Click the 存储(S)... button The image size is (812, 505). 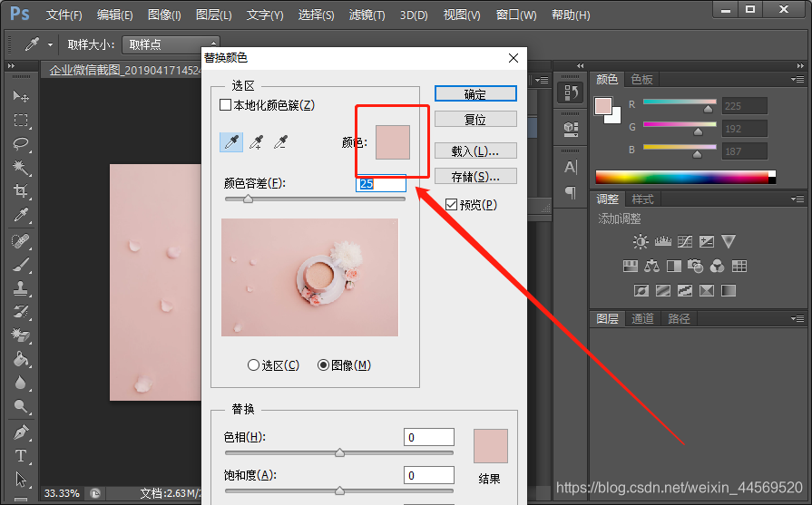(475, 176)
